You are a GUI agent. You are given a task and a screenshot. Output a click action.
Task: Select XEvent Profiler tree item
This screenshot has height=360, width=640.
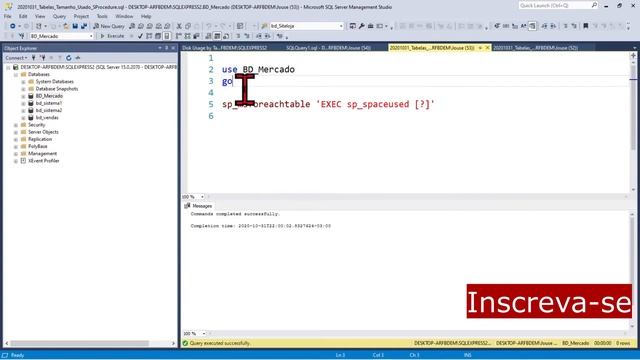(x=44, y=161)
